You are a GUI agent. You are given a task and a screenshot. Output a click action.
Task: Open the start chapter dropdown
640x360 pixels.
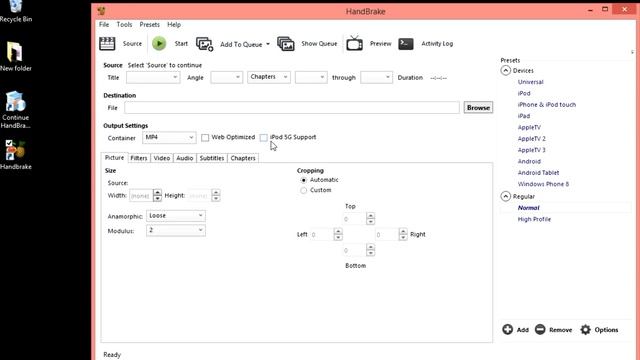tap(311, 77)
